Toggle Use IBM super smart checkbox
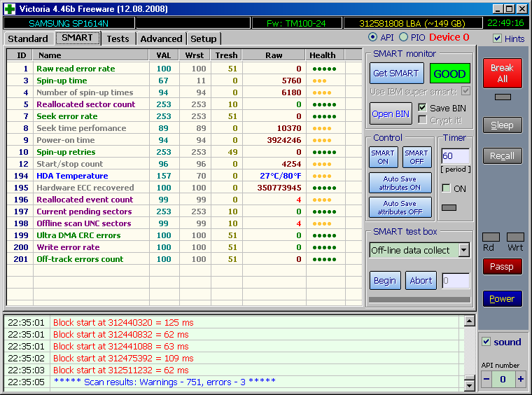Viewport: 532px width, 395px height. point(465,91)
